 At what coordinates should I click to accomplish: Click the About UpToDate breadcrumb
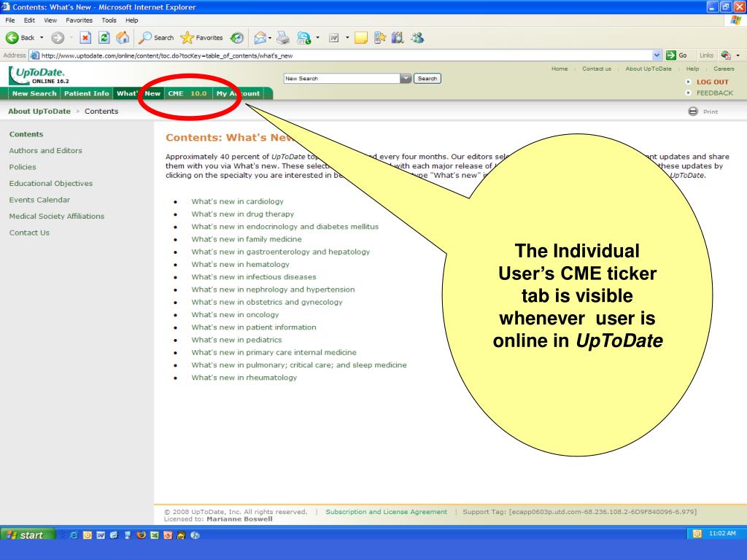click(x=39, y=112)
